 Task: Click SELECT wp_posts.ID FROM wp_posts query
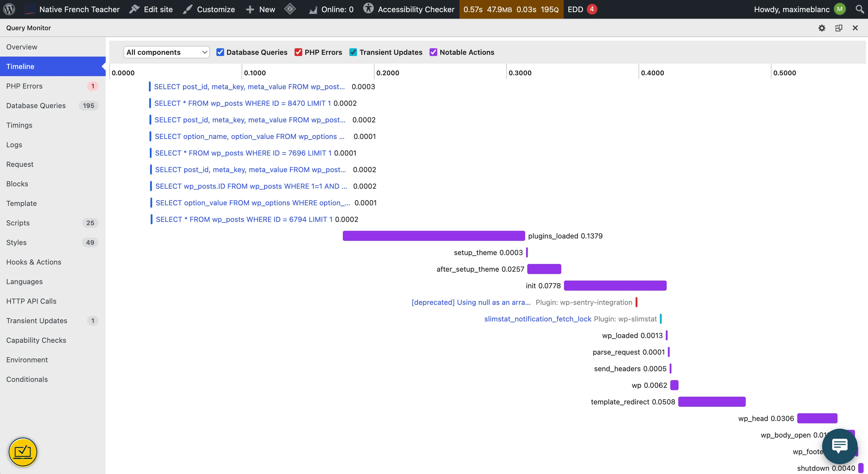coord(251,186)
